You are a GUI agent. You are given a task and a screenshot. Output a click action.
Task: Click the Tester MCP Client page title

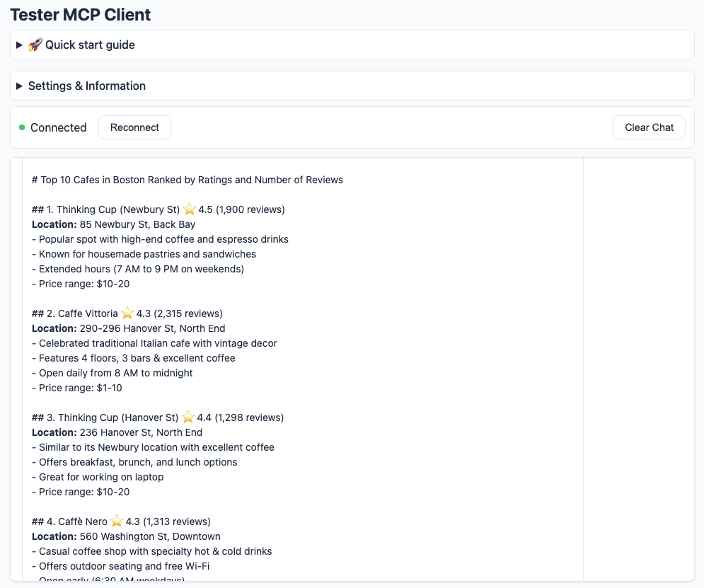79,14
